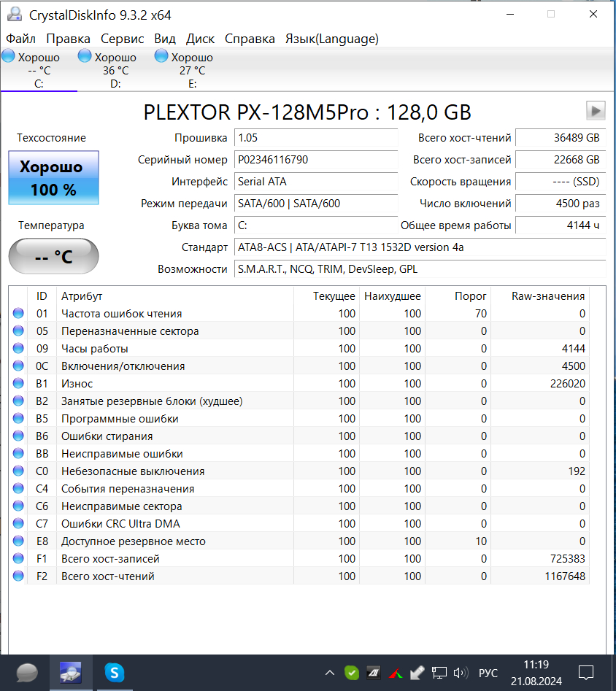Open Skype from the taskbar

pyautogui.click(x=114, y=673)
